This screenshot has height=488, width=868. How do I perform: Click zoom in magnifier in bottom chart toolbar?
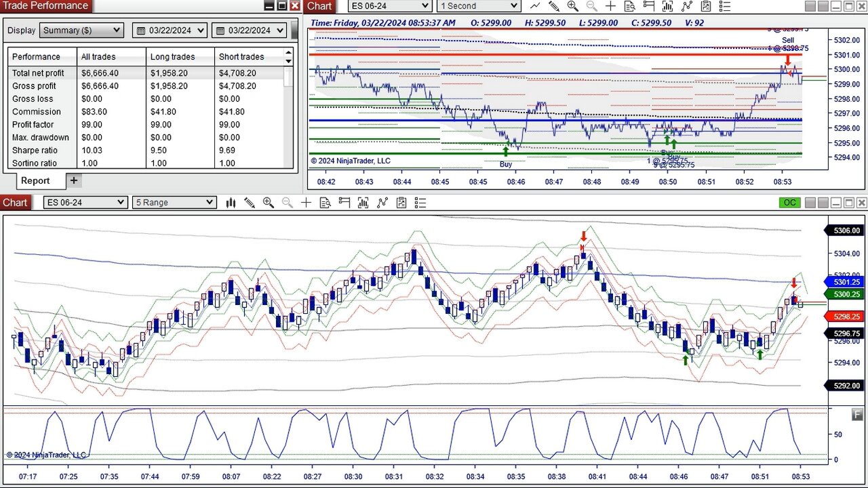[269, 203]
